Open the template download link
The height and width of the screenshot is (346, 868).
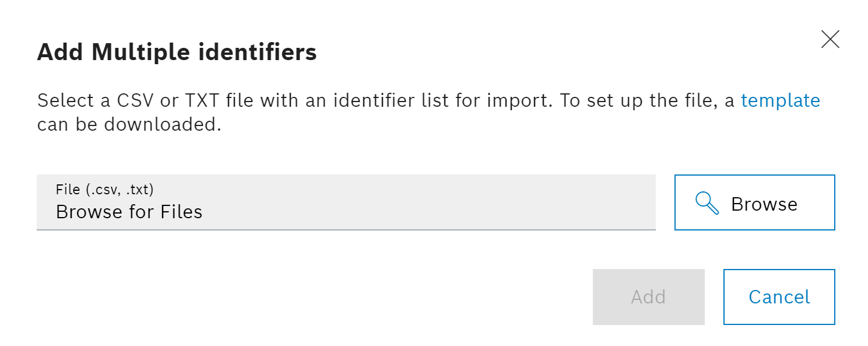pyautogui.click(x=780, y=101)
